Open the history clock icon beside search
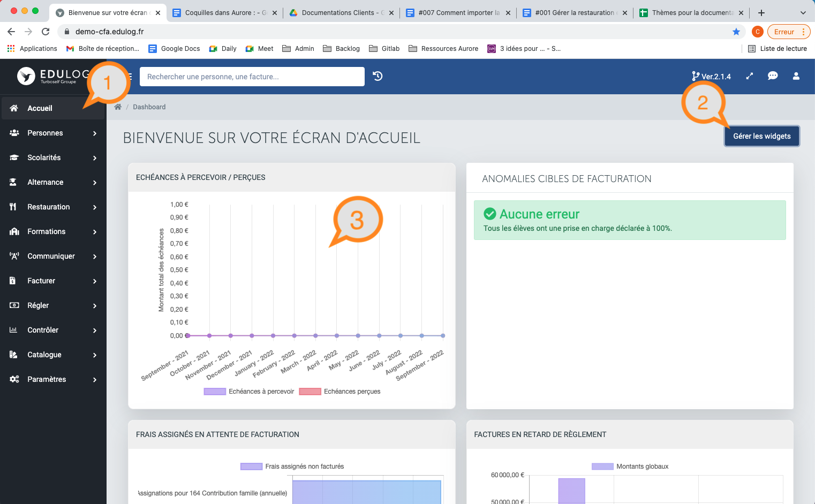815x504 pixels. coord(378,76)
